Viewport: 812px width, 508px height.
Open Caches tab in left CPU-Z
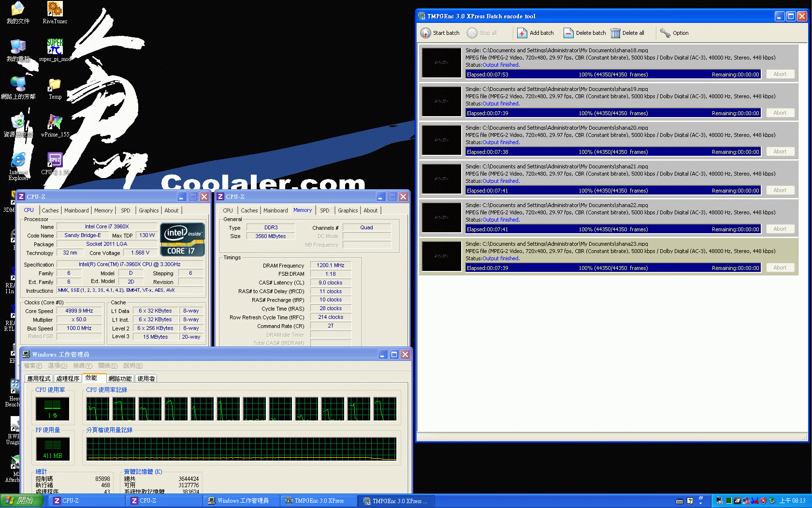[50, 210]
